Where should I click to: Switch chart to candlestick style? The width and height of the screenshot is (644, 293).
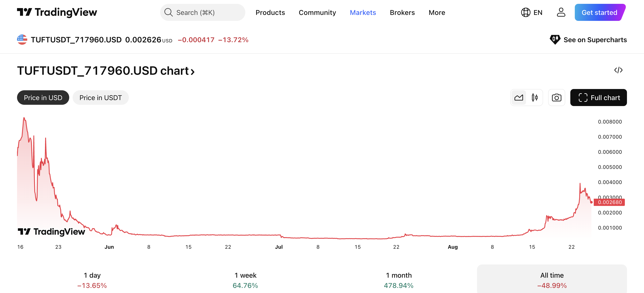pos(535,98)
